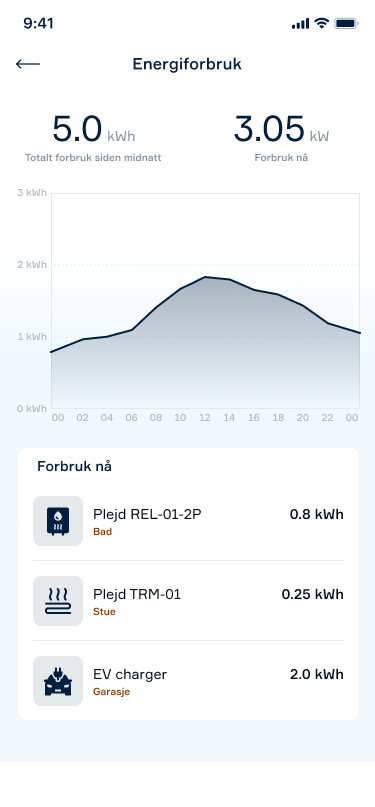
Task: Tap the cellular signal icon
Action: tap(300, 24)
